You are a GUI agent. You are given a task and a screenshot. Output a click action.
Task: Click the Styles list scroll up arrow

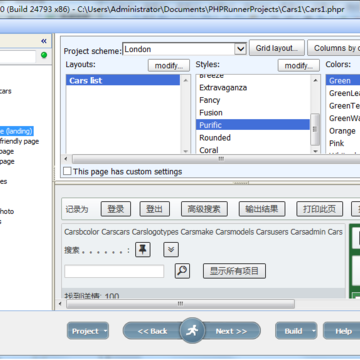pos(315,80)
